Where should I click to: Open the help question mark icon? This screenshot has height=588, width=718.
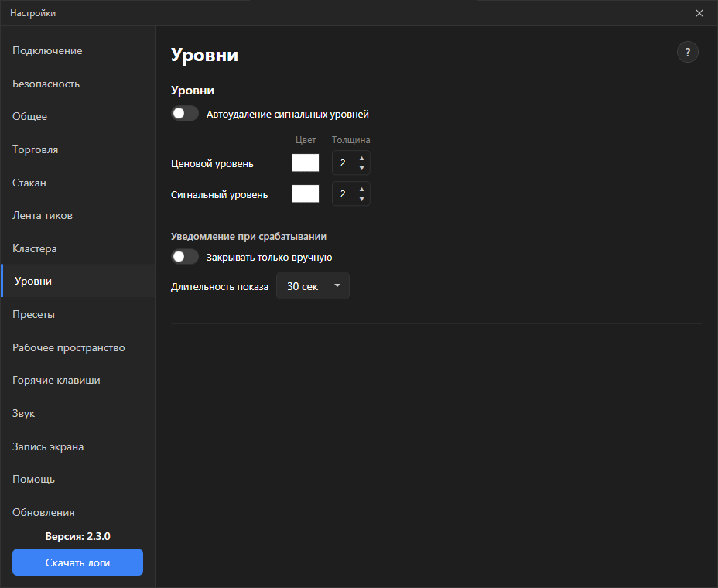click(x=687, y=52)
